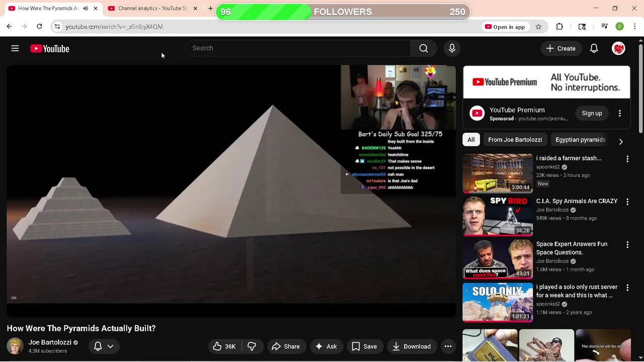
Task: Open Chrome extensions puzzle icon
Action: [x=559, y=27]
